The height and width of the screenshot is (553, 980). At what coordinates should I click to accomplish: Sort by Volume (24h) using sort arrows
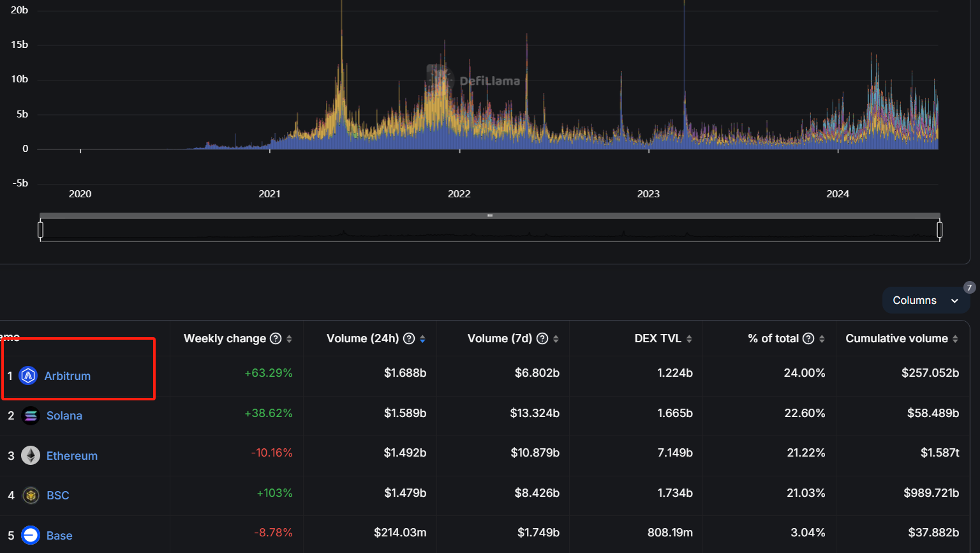tap(423, 339)
